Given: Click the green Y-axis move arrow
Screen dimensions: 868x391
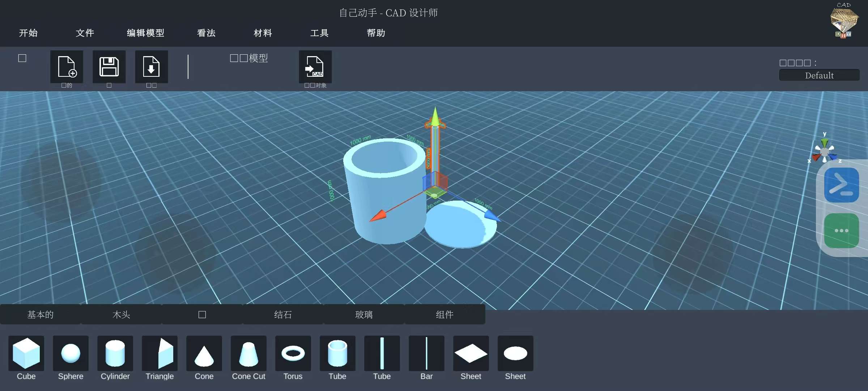Looking at the screenshot, I should (x=435, y=117).
